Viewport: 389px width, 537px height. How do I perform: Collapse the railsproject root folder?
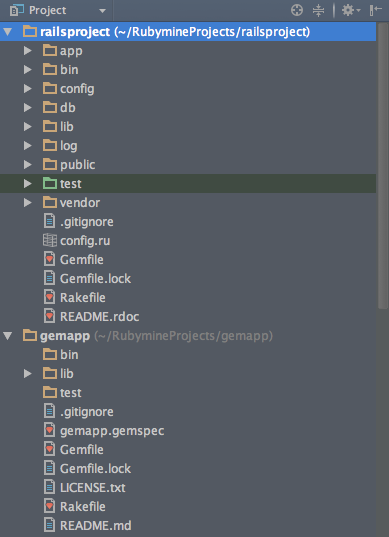[8, 32]
